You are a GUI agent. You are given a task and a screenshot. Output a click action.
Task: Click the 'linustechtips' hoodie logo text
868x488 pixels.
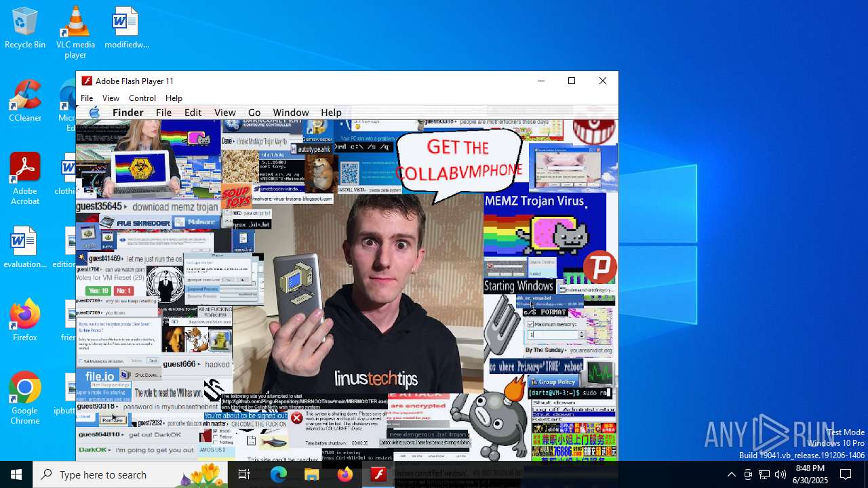(x=376, y=379)
